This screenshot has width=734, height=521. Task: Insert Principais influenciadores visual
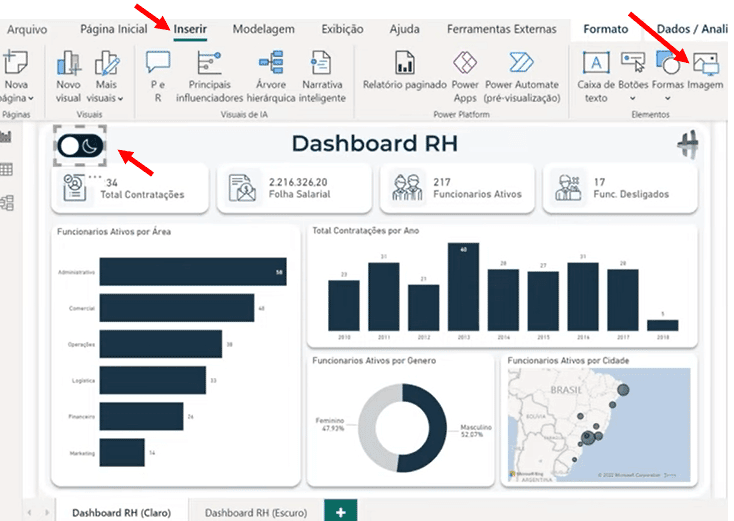209,77
